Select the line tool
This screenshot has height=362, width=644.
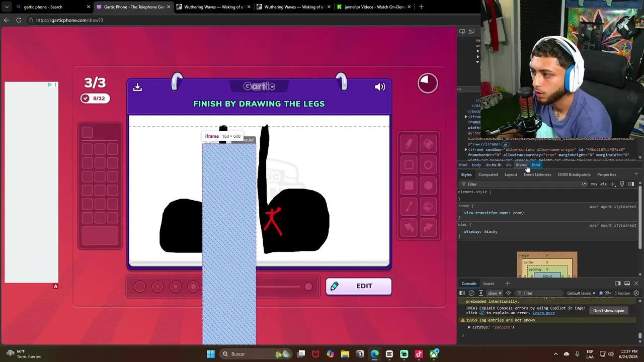[409, 207]
